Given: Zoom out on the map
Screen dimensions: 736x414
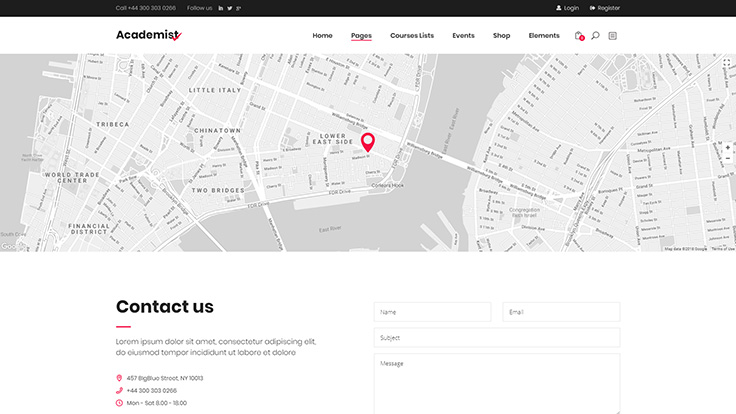Looking at the screenshot, I should (727, 158).
